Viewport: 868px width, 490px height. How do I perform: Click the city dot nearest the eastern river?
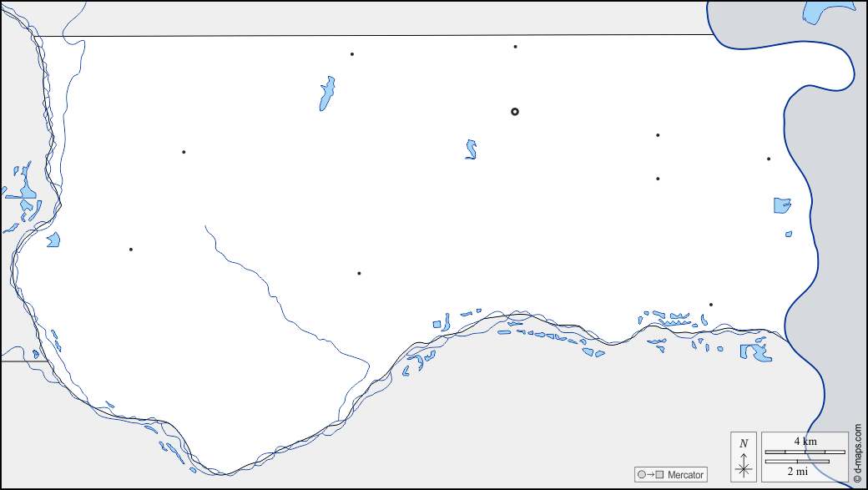[769, 159]
